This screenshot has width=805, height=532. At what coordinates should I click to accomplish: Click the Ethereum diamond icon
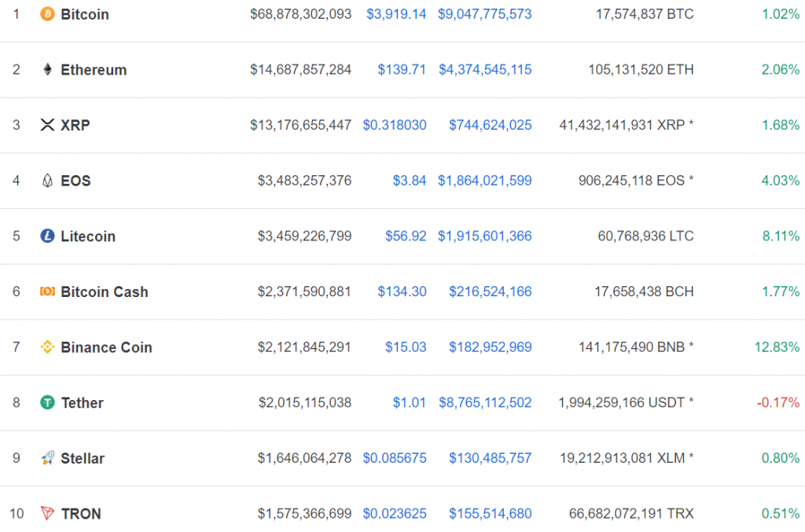pos(47,69)
